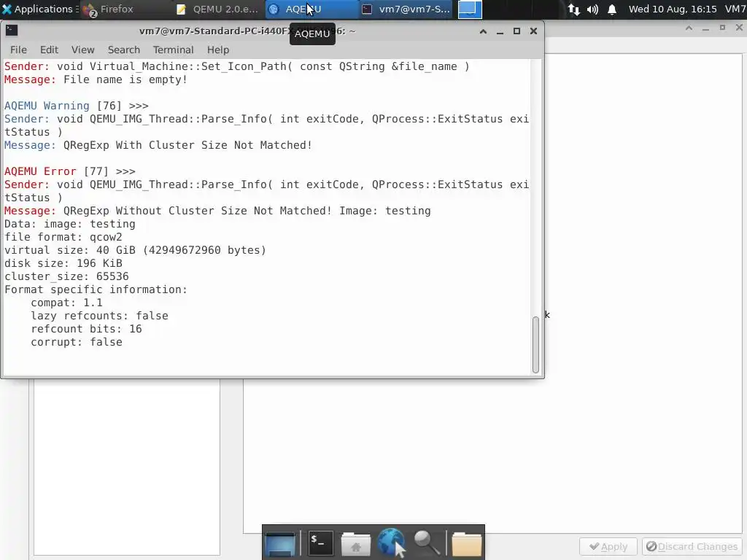Click the terminal vertical scrollbar handle
The width and height of the screenshot is (747, 560).
[535, 344]
